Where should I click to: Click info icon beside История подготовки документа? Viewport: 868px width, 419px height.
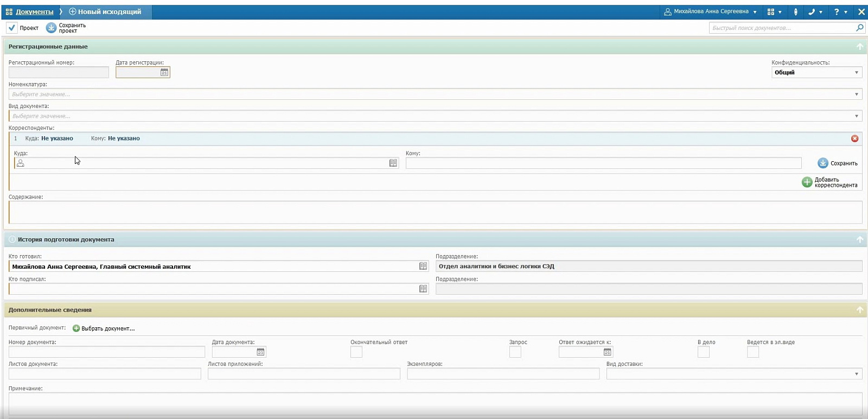[12, 239]
